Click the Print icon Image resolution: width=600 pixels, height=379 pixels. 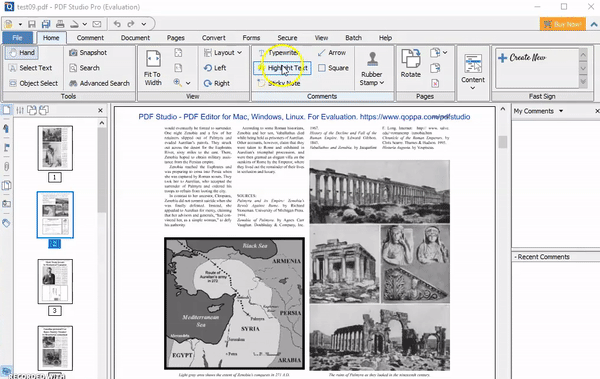[x=60, y=24]
